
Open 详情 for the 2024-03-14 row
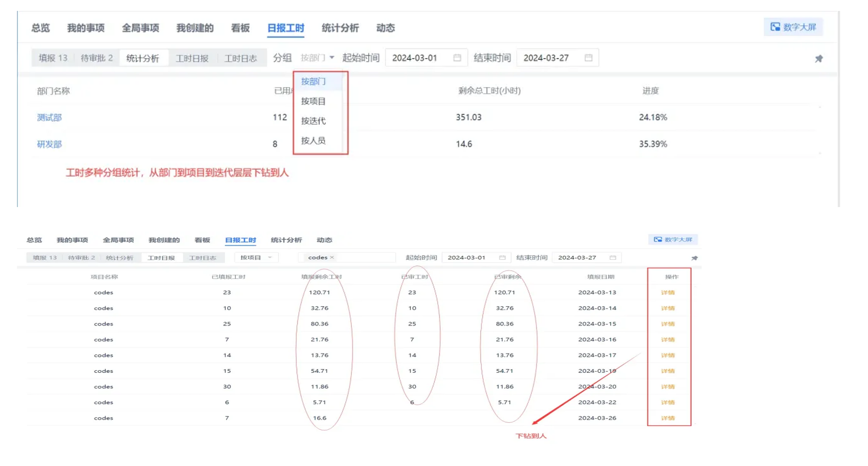pos(668,308)
